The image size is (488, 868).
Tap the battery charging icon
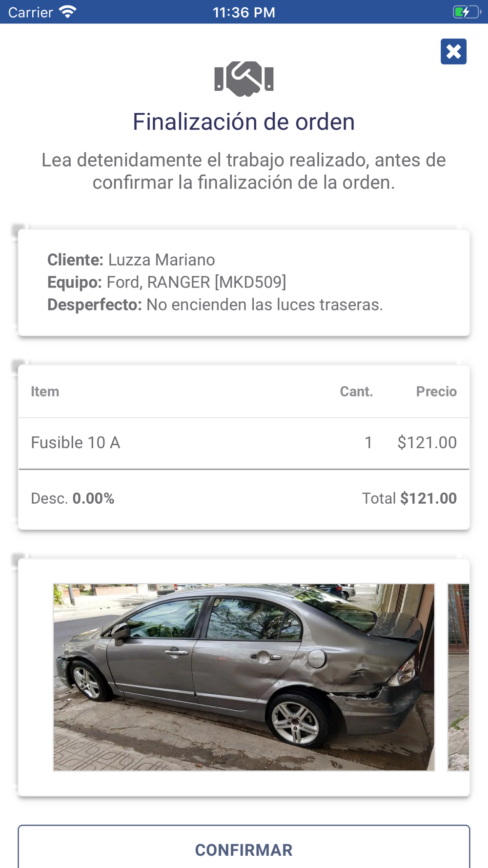pos(467,12)
